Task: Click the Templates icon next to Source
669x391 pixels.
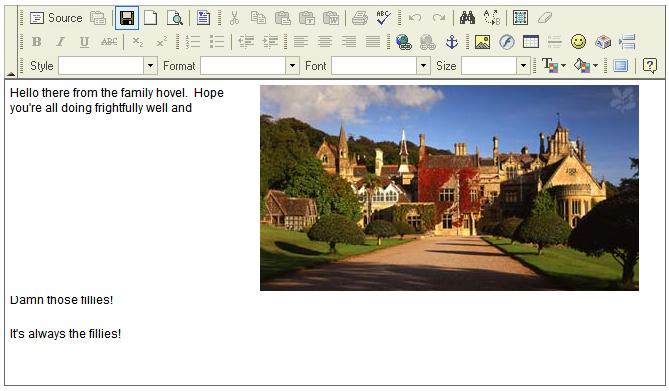Action: pyautogui.click(x=98, y=18)
